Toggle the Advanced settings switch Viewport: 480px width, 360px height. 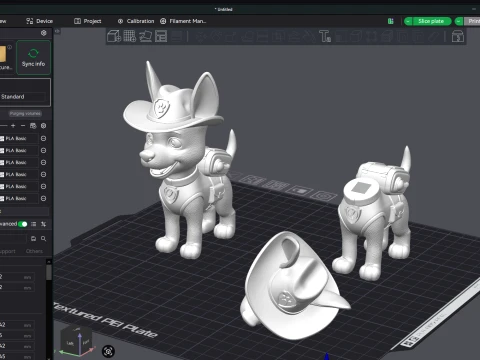point(23,224)
